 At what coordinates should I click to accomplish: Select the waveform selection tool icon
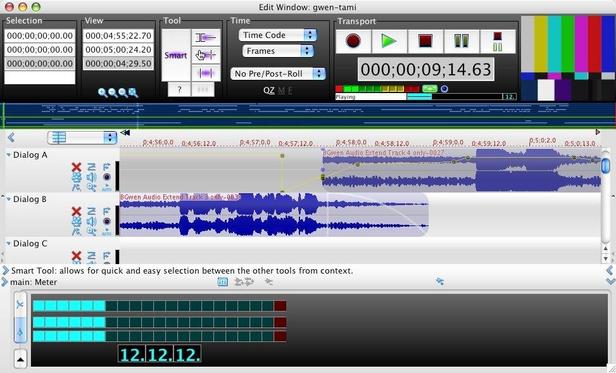(x=206, y=73)
